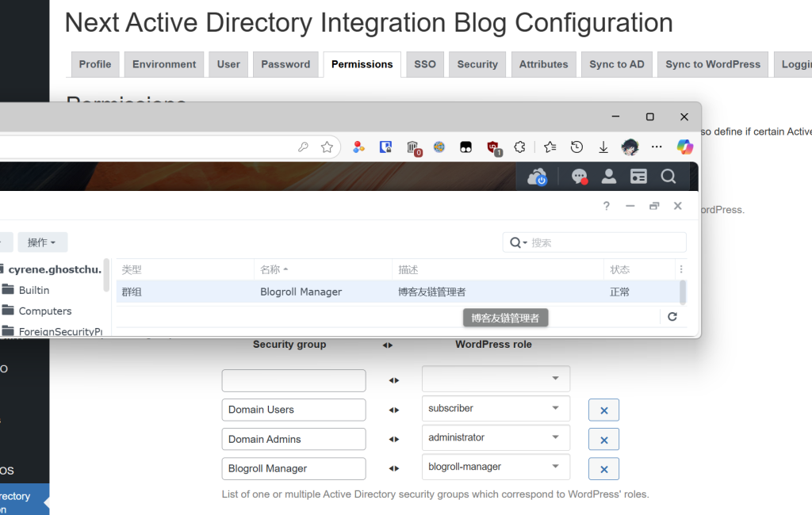Open the DSM widgets panel
The image size is (812, 515).
(638, 177)
